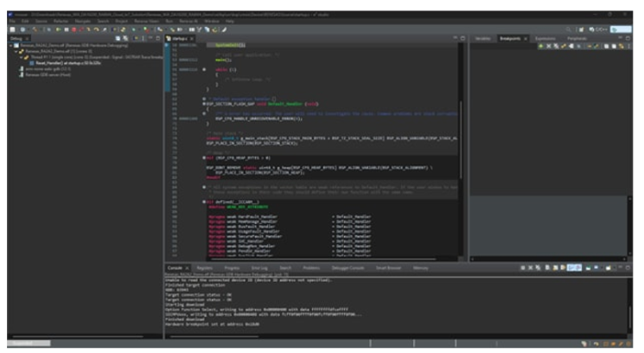644x353 pixels.
Task: Select the highlighted Debug perspective button
Action: click(621, 29)
